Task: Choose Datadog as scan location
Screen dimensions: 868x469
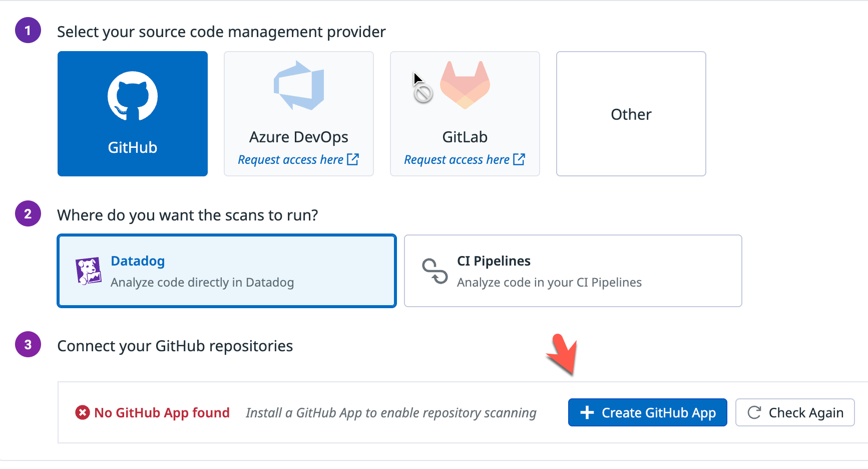Action: tap(227, 271)
